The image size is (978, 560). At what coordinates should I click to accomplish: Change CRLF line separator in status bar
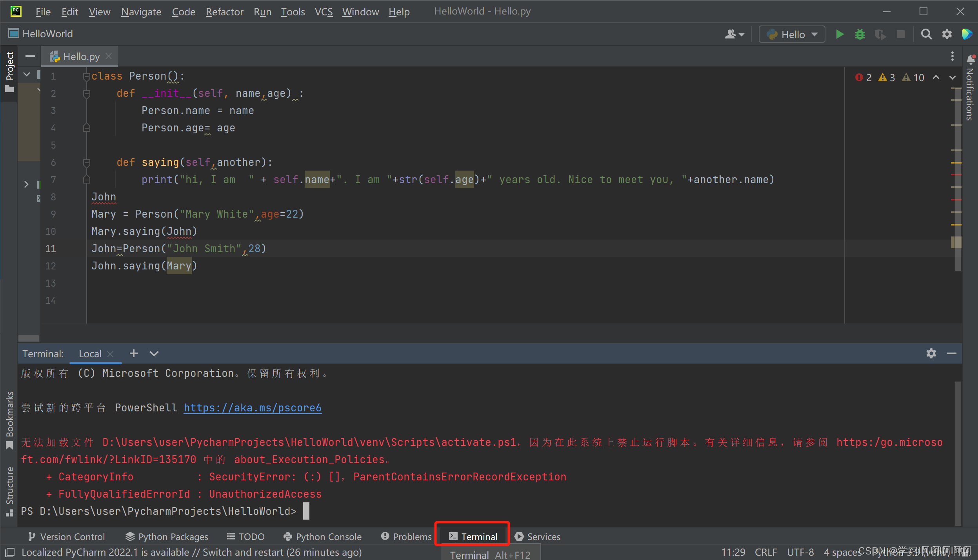[766, 553]
